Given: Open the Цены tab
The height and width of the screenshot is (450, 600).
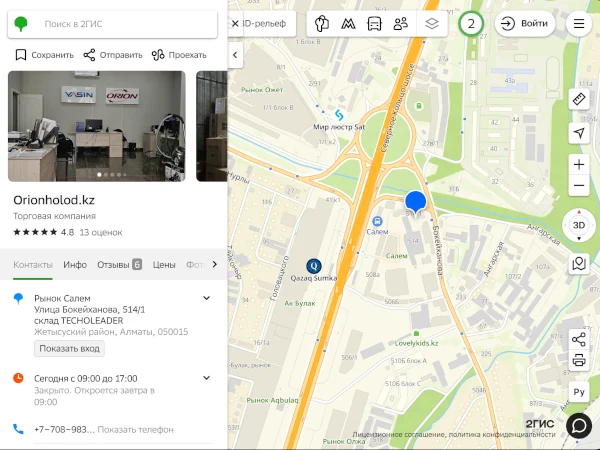Looking at the screenshot, I should (x=164, y=265).
